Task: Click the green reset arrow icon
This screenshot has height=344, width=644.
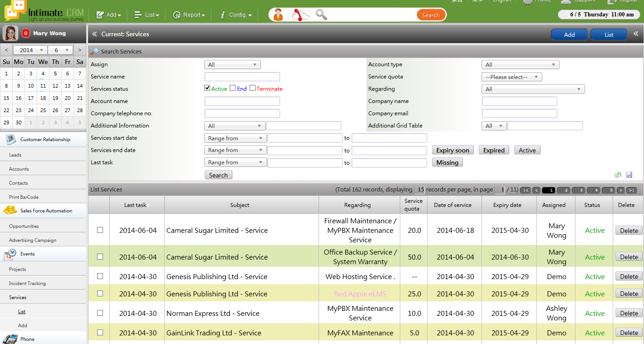Action: click(618, 175)
